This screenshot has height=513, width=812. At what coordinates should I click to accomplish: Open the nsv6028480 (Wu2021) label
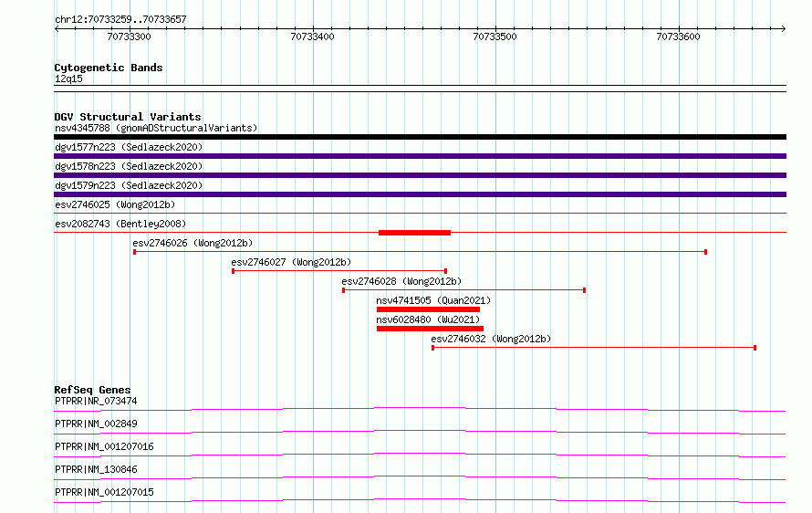pyautogui.click(x=428, y=319)
